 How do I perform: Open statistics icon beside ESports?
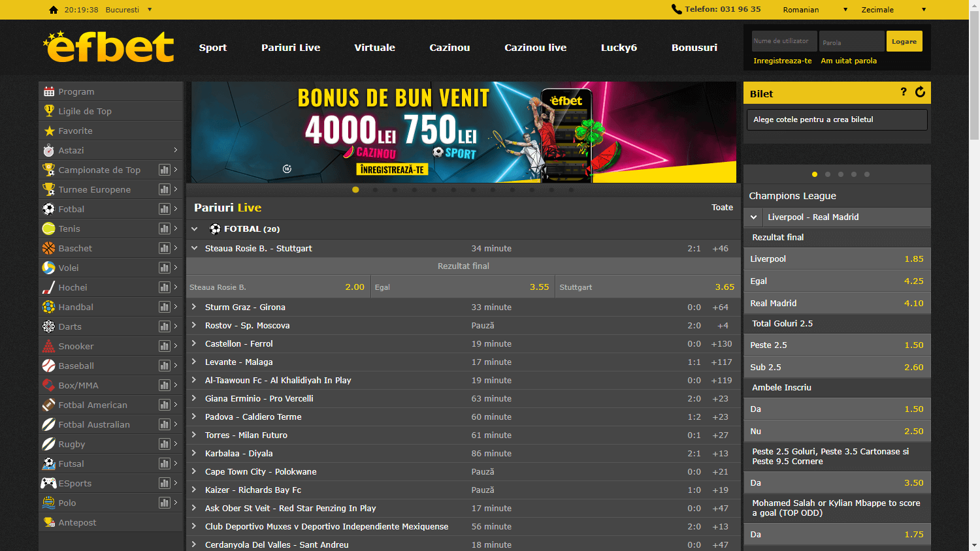(165, 483)
